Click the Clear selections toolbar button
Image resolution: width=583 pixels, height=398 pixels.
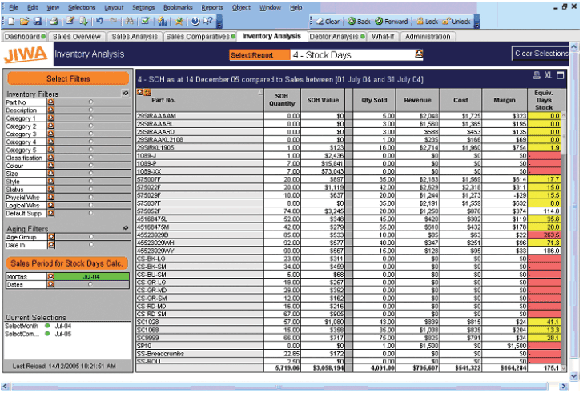(328, 22)
